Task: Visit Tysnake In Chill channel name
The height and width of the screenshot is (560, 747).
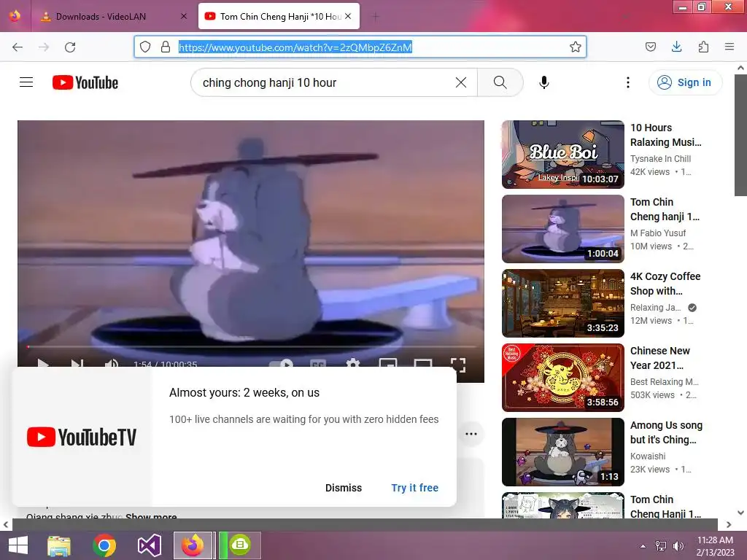Action: (660, 158)
